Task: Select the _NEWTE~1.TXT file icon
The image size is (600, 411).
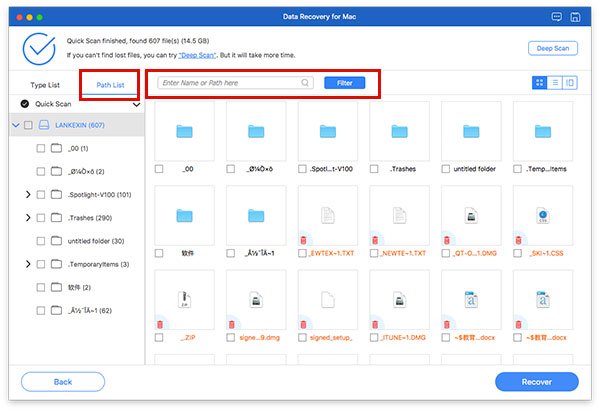Action: (x=399, y=215)
